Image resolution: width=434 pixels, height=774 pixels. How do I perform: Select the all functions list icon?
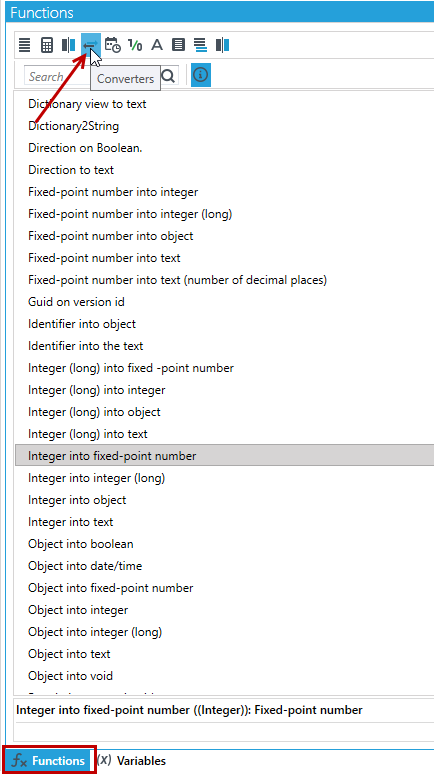pos(25,45)
